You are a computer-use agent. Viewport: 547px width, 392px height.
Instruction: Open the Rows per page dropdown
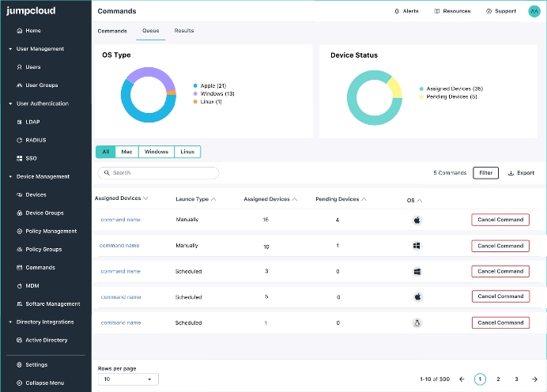[128, 379]
